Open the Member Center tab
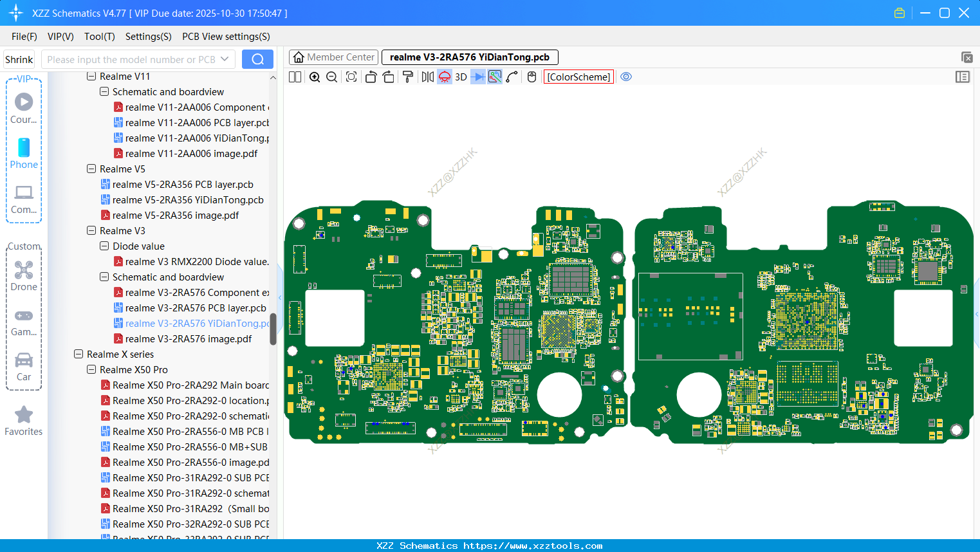This screenshot has height=552, width=980. coord(334,57)
